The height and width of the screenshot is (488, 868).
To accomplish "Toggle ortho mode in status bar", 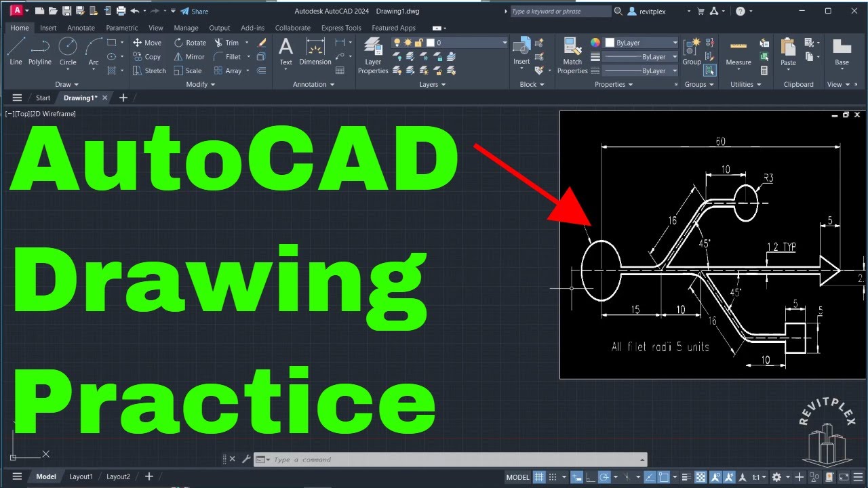I will 589,477.
